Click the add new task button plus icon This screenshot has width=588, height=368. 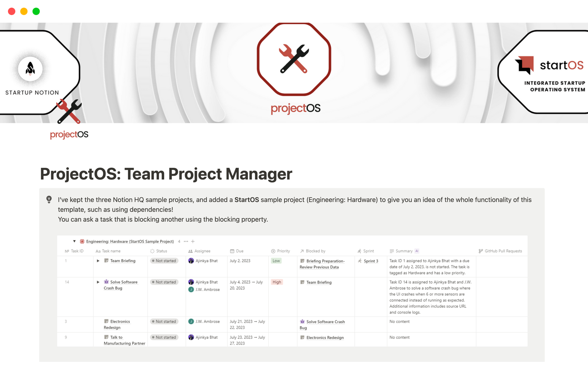(x=196, y=241)
